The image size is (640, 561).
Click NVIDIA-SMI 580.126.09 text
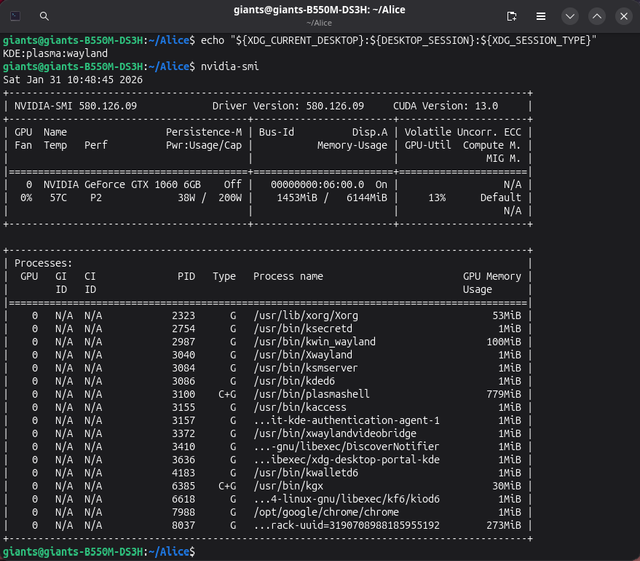[76, 106]
